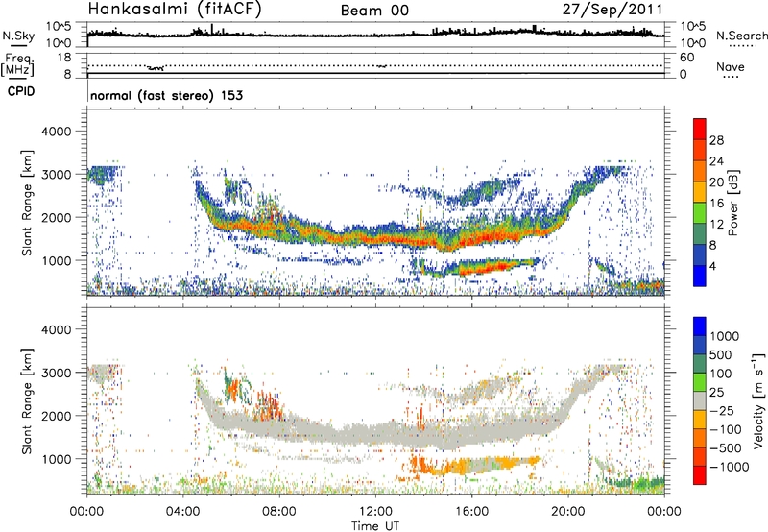Click the velocity panel 'Slant Range [km]' label
The width and height of the screenshot is (768, 532).
(27, 401)
